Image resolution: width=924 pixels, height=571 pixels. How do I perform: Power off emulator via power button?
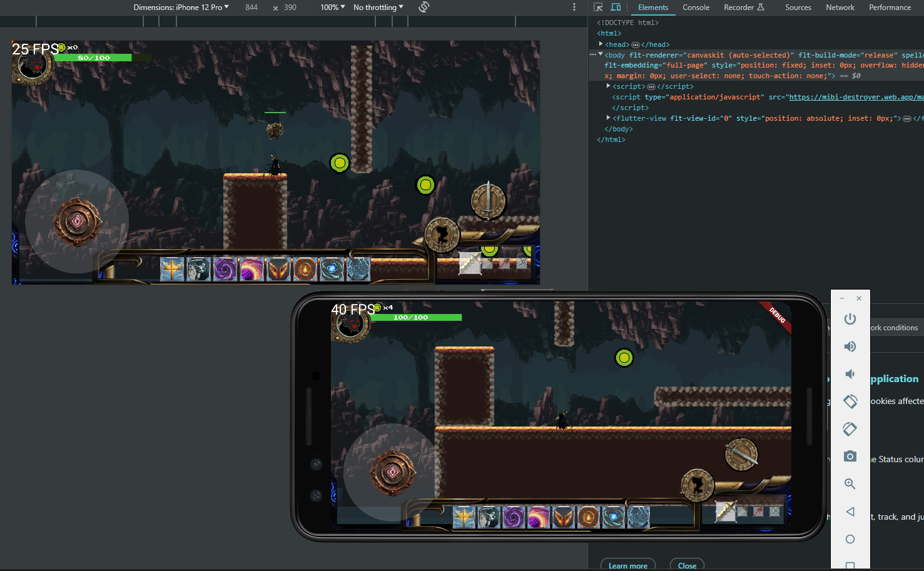point(850,319)
